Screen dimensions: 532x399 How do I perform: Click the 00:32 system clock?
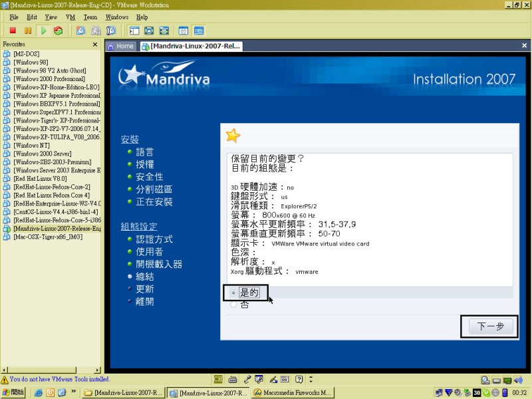[519, 392]
